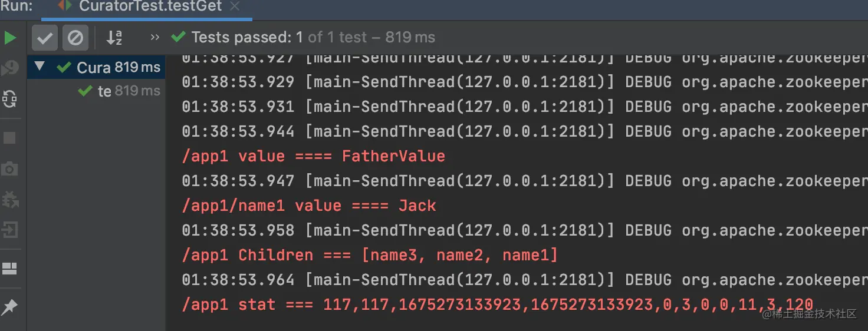Click the rerun failed tests icon
Screen dimensions: 868x331
pyautogui.click(x=10, y=68)
